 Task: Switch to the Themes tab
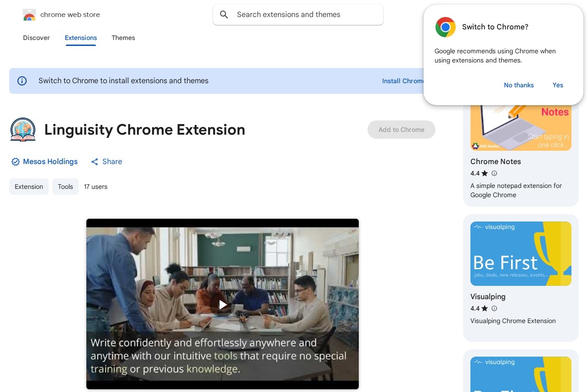pyautogui.click(x=123, y=38)
